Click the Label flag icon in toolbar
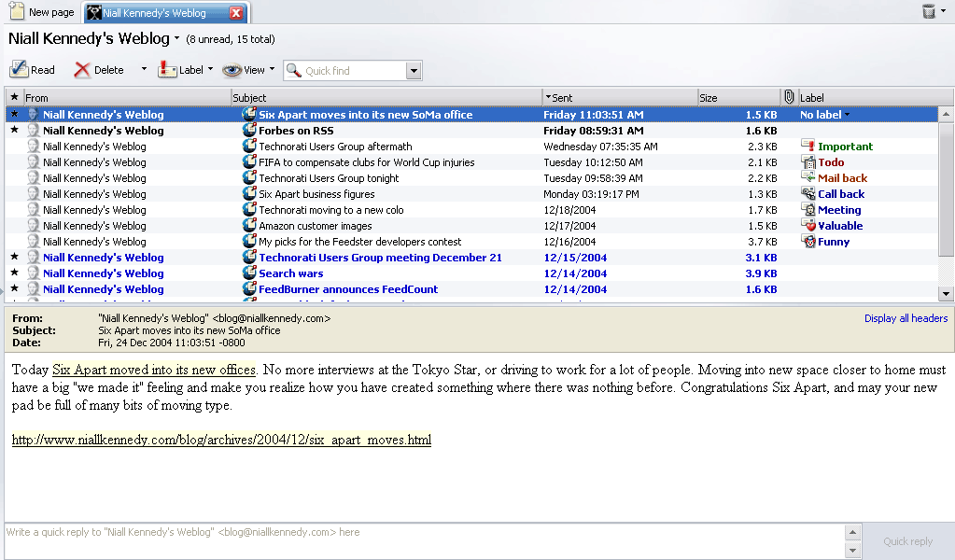 coord(166,69)
